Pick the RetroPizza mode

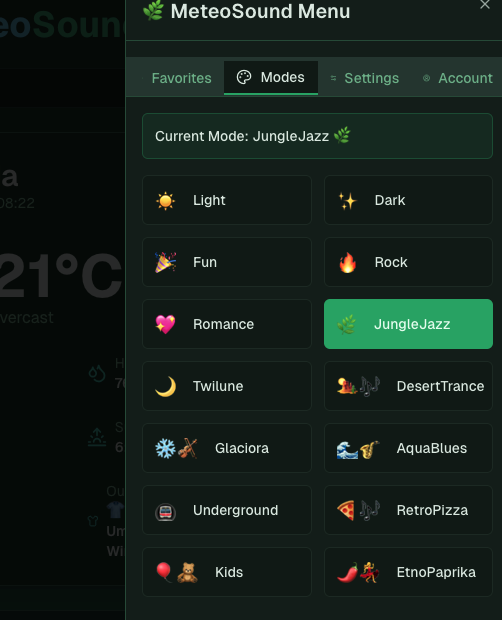click(x=408, y=510)
